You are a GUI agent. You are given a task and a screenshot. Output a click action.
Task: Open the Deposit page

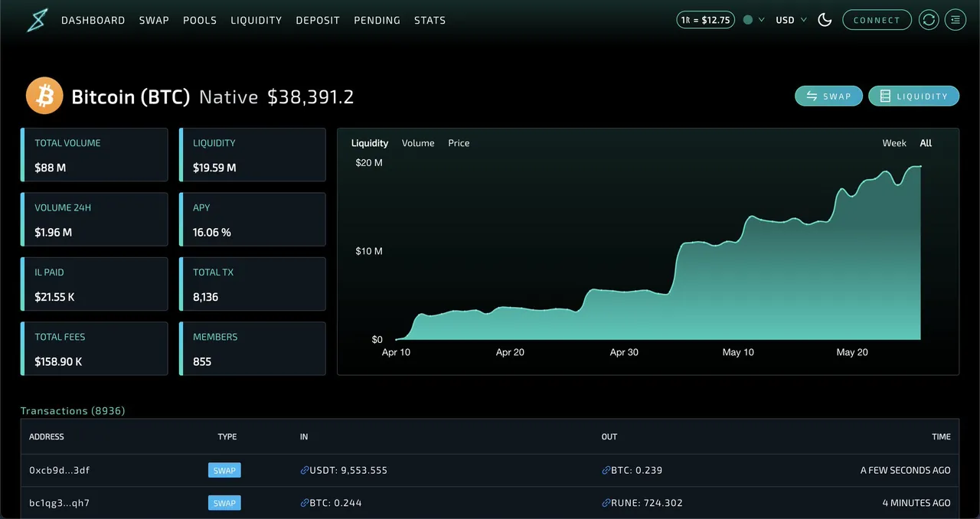point(318,20)
